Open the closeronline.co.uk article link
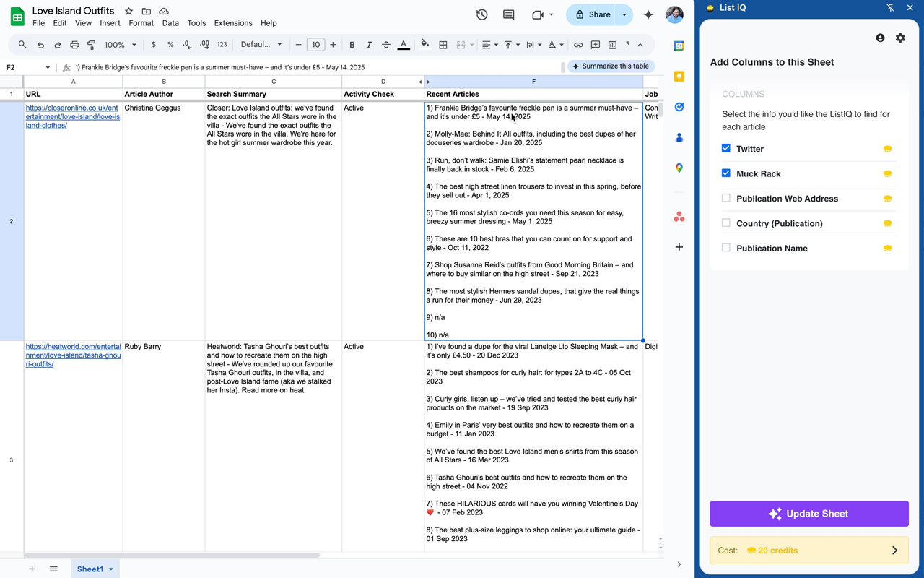The width and height of the screenshot is (924, 578). point(72,116)
